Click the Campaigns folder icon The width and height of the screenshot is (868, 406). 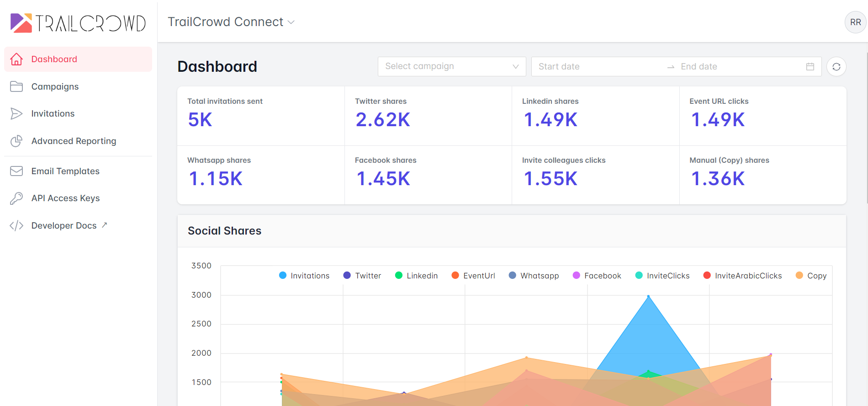click(x=16, y=86)
